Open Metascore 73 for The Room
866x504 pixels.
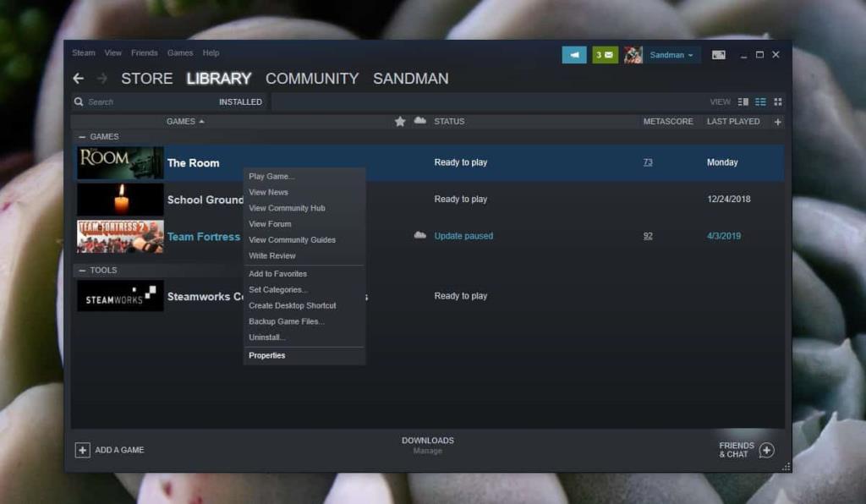pyautogui.click(x=648, y=162)
